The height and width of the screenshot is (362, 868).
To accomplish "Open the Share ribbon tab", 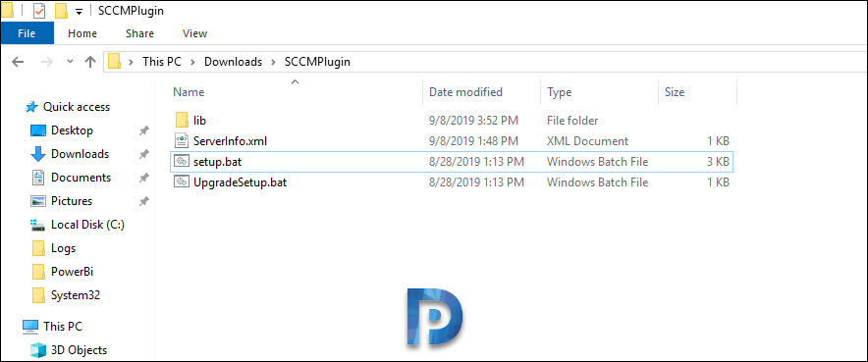I will [x=139, y=33].
